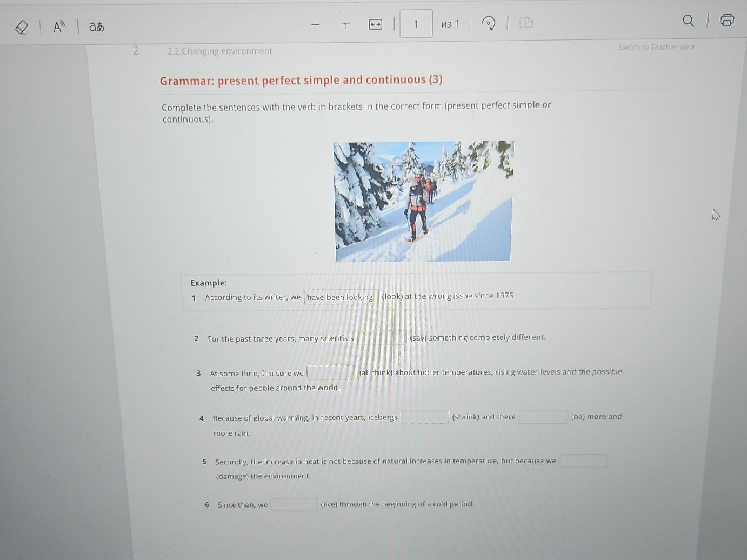Click the Grammar: present perfect heading
The image size is (747, 560).
[301, 81]
